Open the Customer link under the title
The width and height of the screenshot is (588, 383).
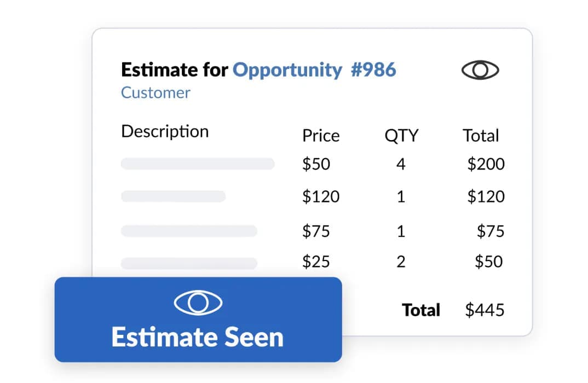(155, 92)
